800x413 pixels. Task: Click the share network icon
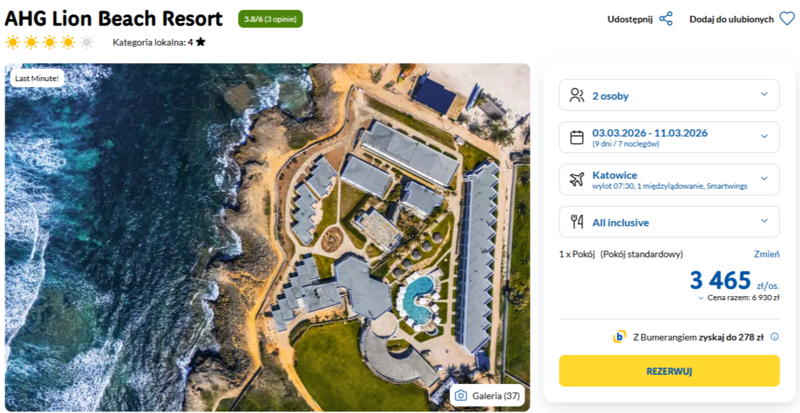pyautogui.click(x=666, y=19)
